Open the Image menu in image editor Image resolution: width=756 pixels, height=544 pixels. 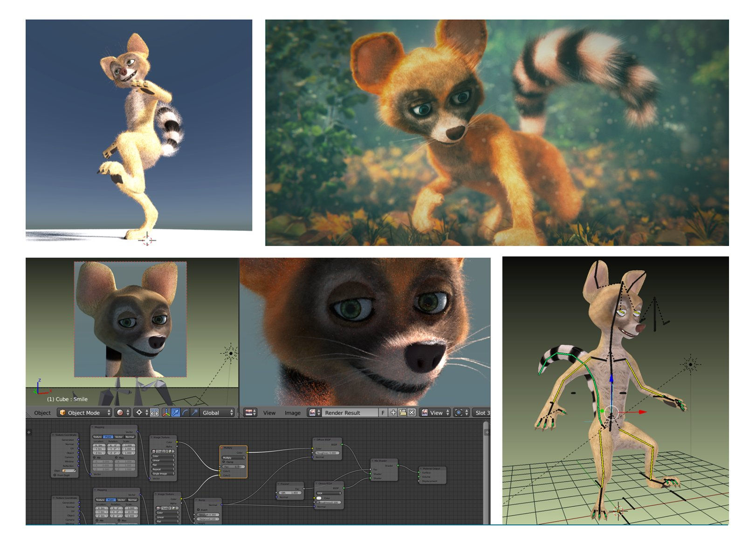pos(293,413)
